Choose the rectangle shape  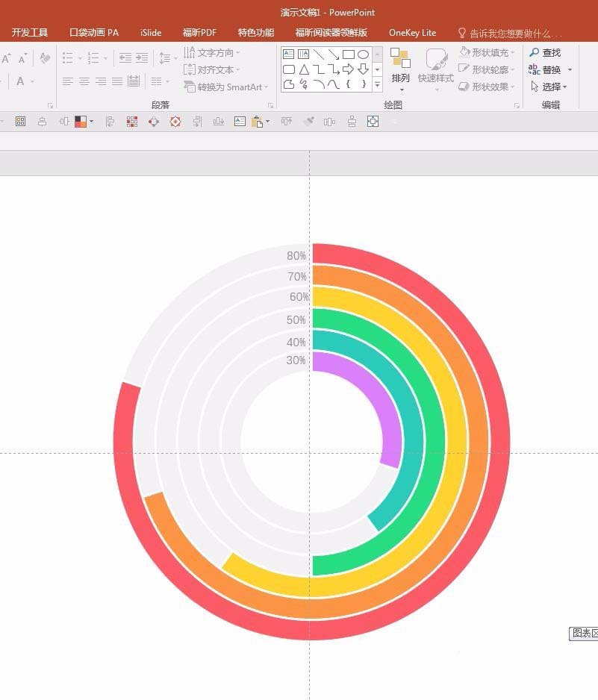pos(349,54)
